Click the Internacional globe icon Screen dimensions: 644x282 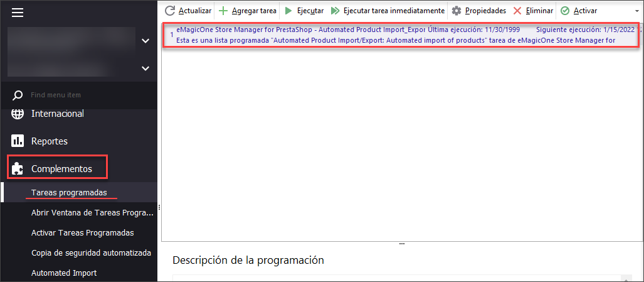pos(18,114)
